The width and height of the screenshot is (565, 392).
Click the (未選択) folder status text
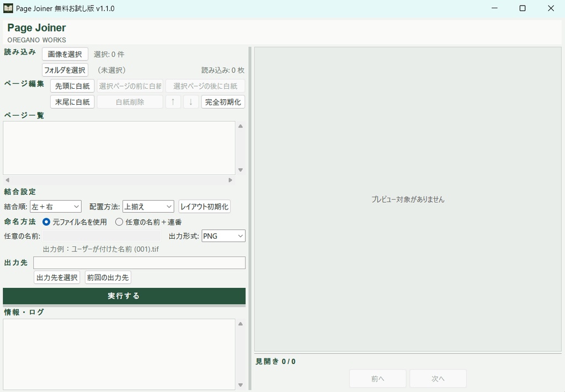click(111, 70)
